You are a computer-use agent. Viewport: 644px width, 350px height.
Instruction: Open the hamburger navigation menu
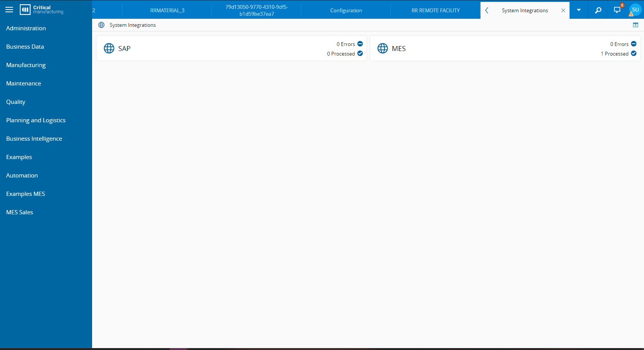pos(9,10)
